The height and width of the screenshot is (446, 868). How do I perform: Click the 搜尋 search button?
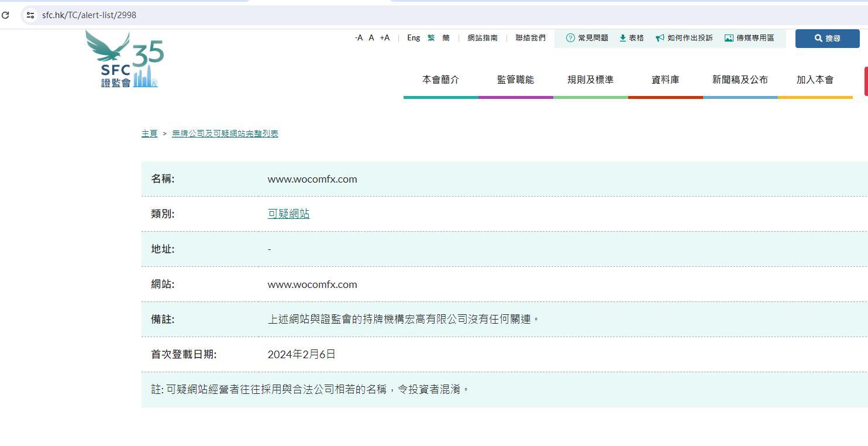pos(827,39)
